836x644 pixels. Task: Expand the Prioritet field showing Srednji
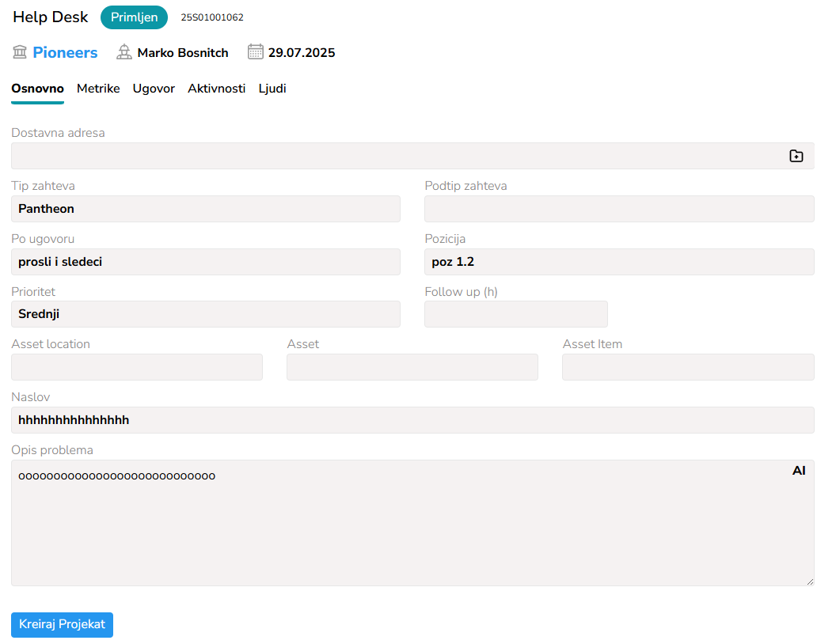[x=206, y=314]
